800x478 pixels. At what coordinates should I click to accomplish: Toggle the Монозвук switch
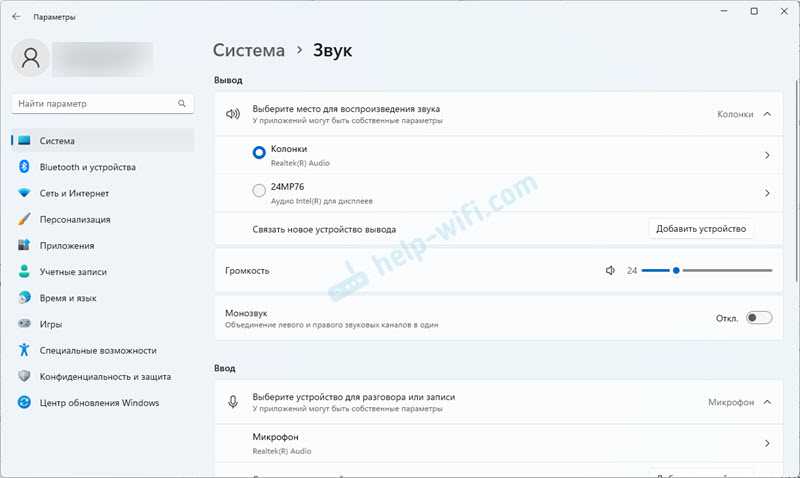click(759, 318)
